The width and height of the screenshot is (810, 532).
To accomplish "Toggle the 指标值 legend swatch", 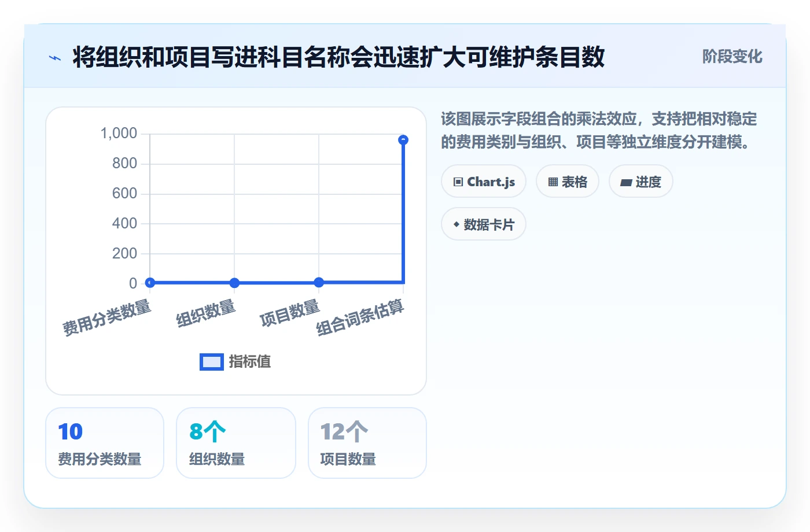I will (212, 362).
